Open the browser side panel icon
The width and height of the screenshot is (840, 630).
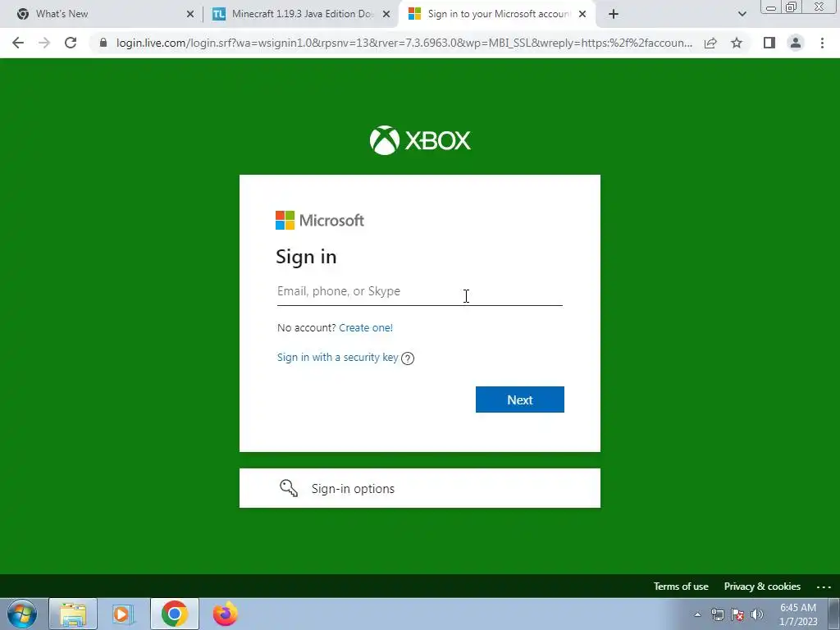(x=769, y=43)
